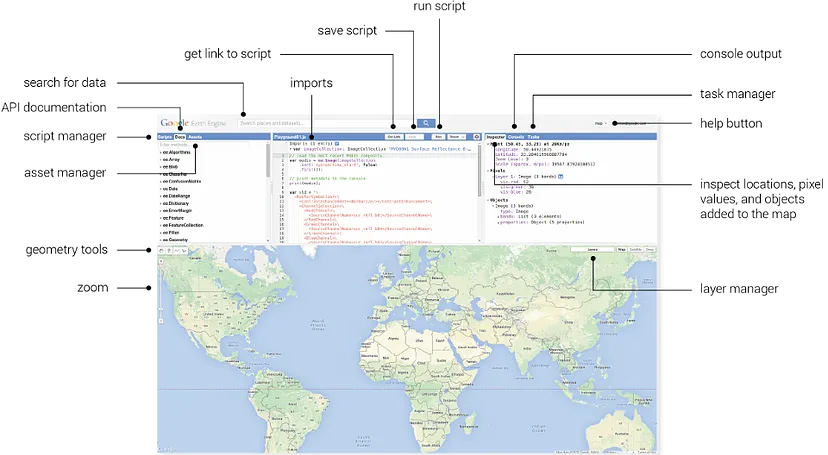This screenshot has width=828, height=455.
Task: Open the Layers manager on the map
Action: click(x=592, y=250)
